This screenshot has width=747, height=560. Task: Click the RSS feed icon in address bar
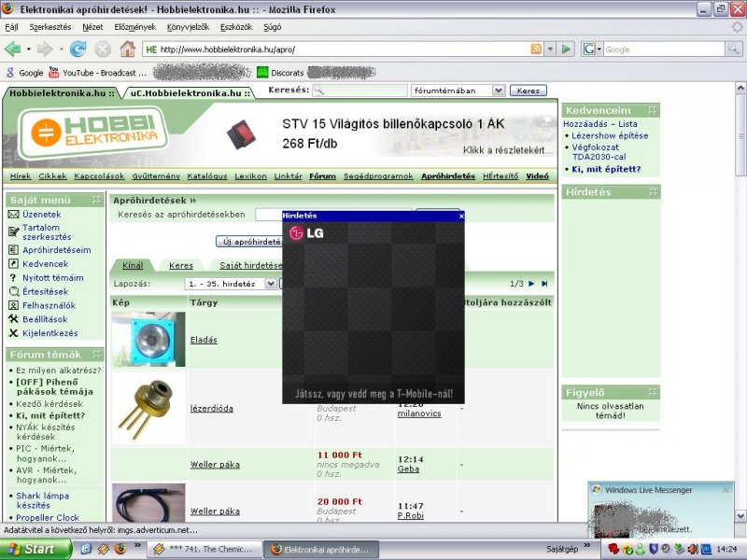[536, 49]
